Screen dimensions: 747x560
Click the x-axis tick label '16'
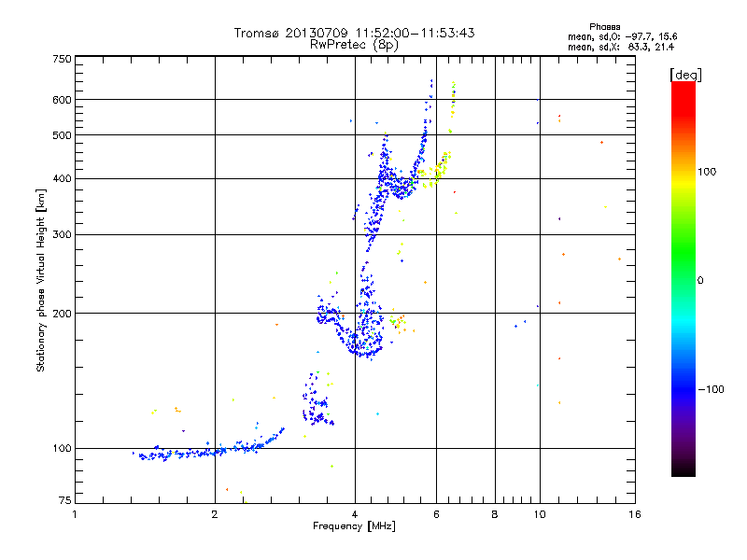coord(635,514)
